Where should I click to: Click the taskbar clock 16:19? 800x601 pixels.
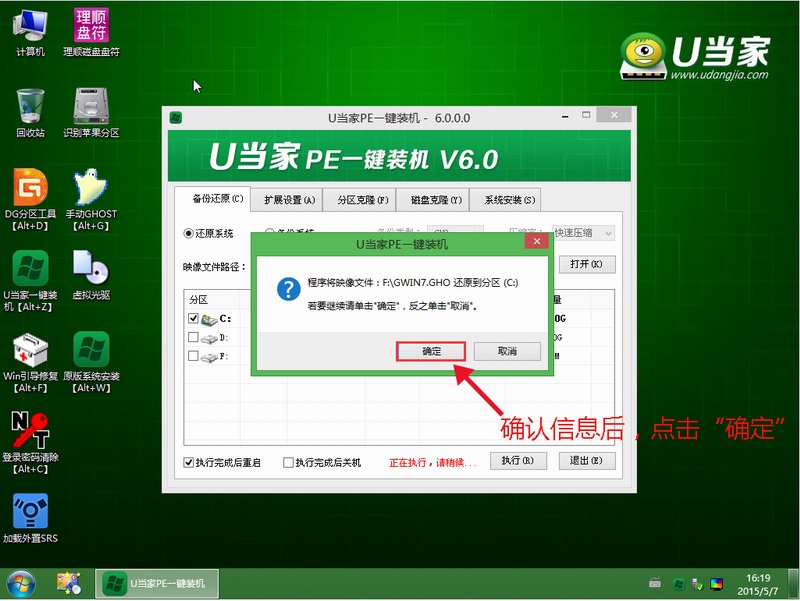(758, 584)
